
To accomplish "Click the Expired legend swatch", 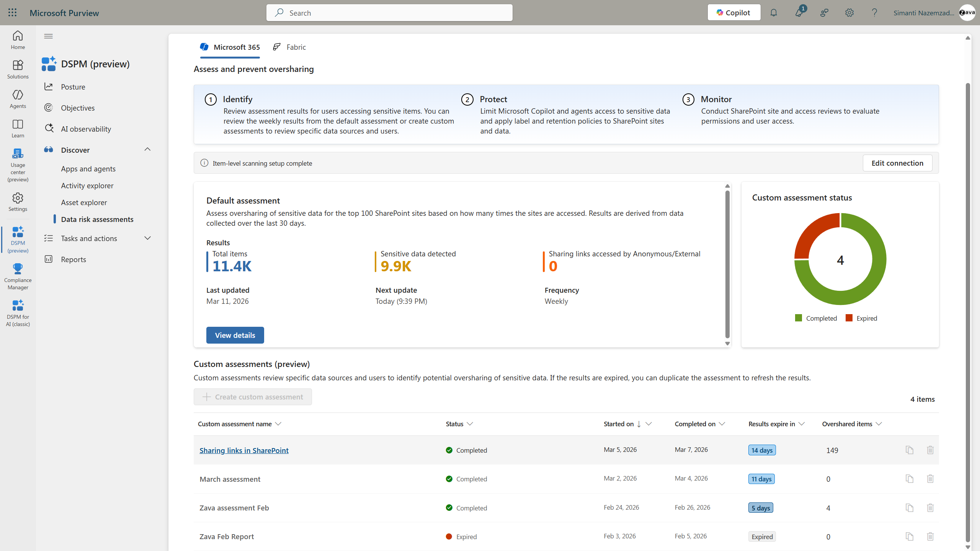I will 849,318.
